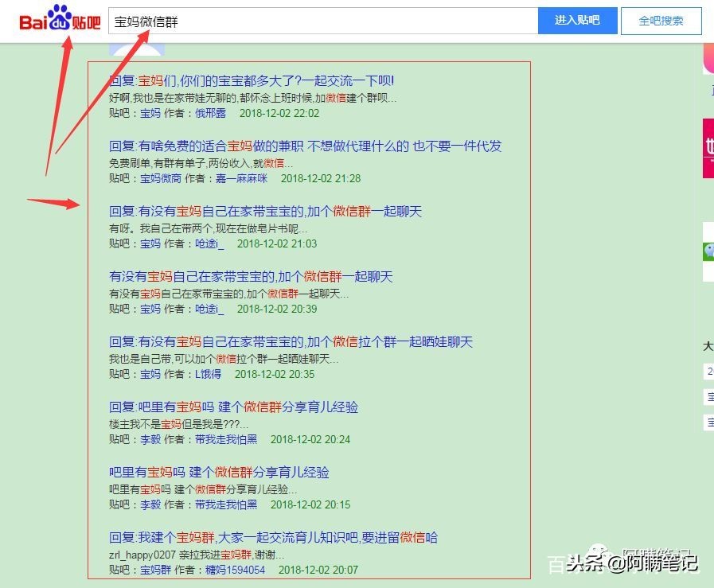Click snippet zrl_happy0207 亲拉我进宝妈群
714x588 pixels.
point(197,555)
